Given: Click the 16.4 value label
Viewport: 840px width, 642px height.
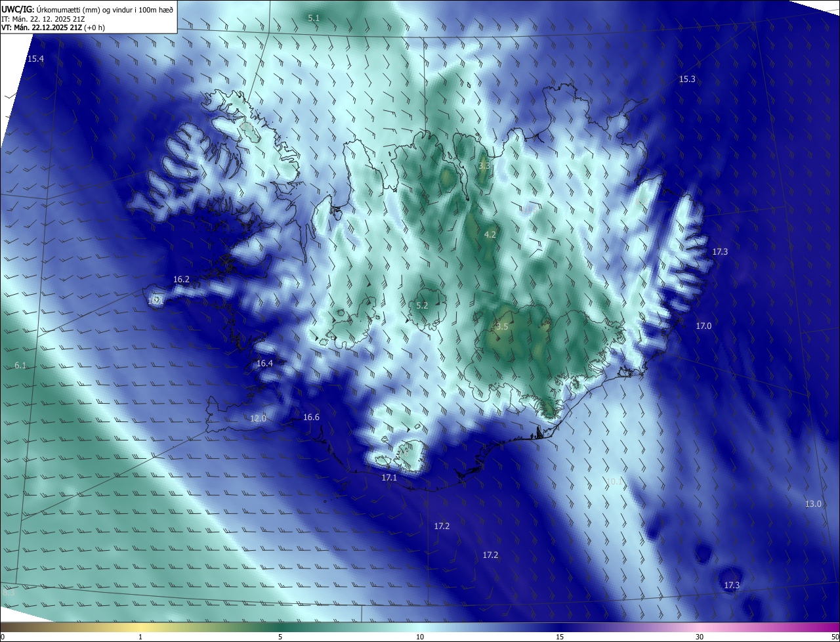Looking at the screenshot, I should pyautogui.click(x=264, y=363).
